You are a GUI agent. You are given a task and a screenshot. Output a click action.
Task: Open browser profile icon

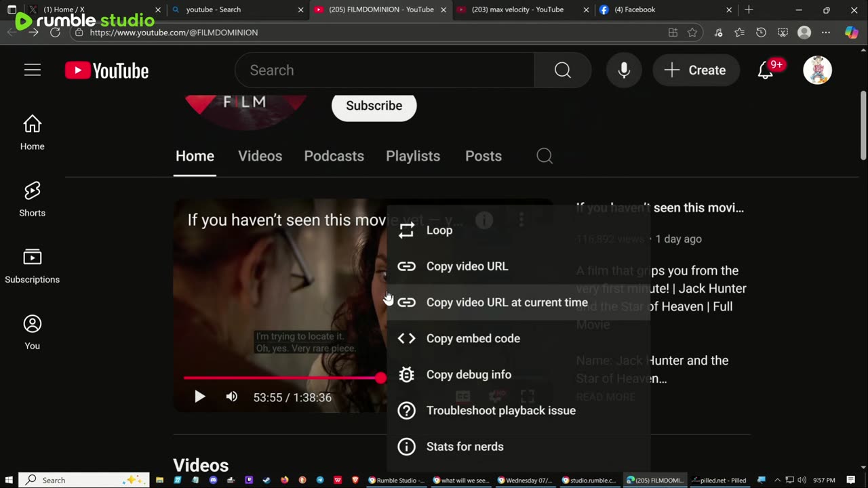[804, 33]
